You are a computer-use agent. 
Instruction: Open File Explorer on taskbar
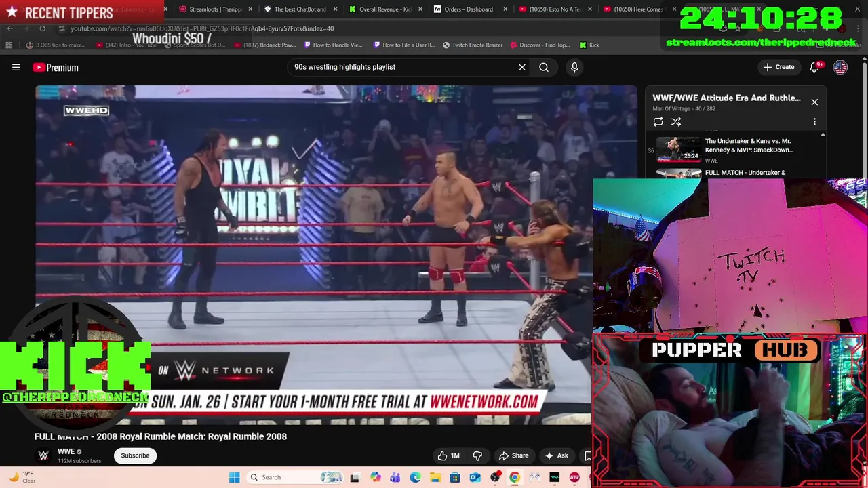click(435, 477)
